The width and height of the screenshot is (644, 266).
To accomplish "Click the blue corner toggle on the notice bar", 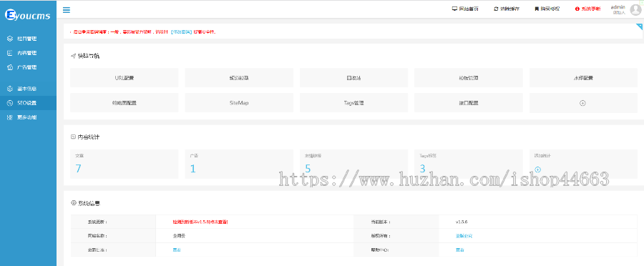I will [640, 26].
